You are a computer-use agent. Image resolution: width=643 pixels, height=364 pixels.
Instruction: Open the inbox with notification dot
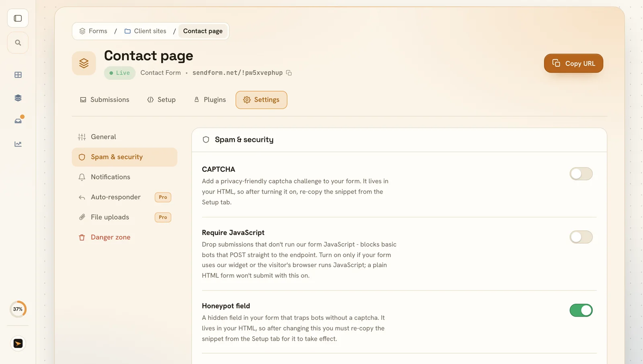coord(18,121)
